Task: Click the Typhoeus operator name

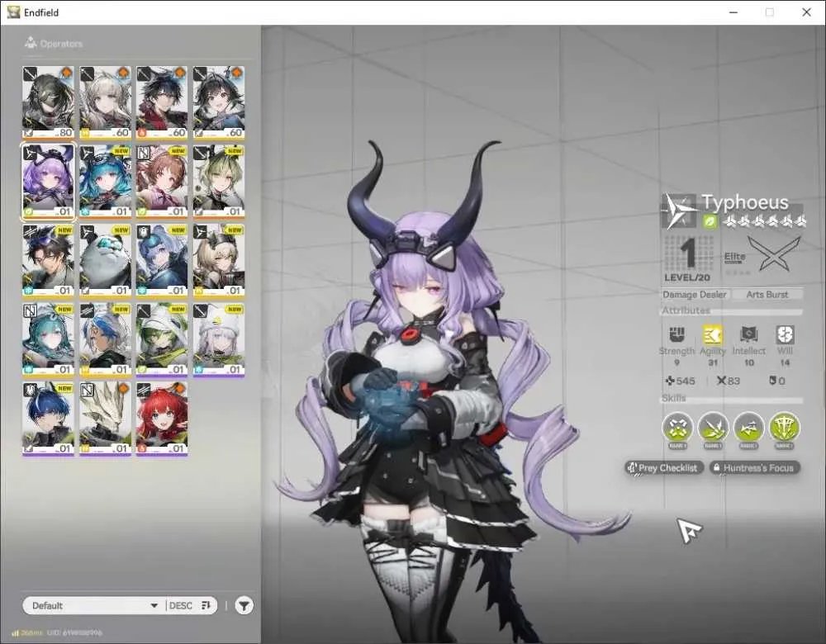Action: tap(745, 202)
